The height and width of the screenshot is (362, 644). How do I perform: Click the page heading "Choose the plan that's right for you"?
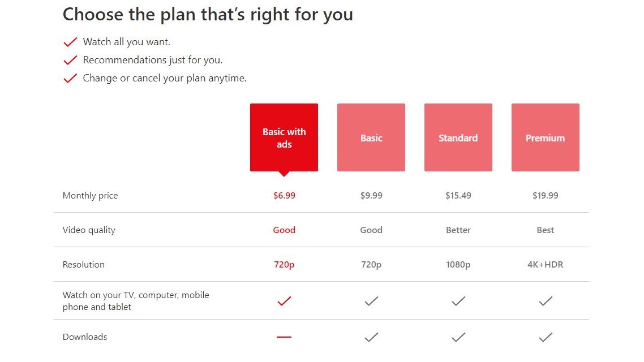click(208, 14)
